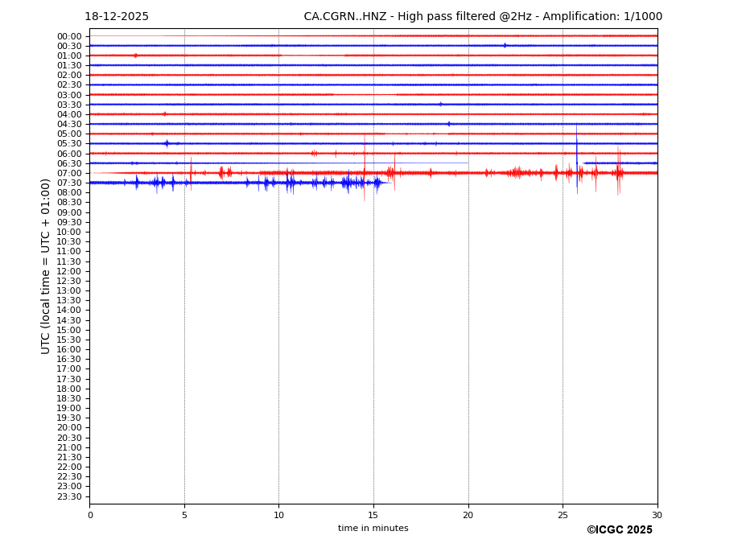The width and height of the screenshot is (746, 560).
Task: Click the date label 18-12-2025
Action: click(x=117, y=17)
